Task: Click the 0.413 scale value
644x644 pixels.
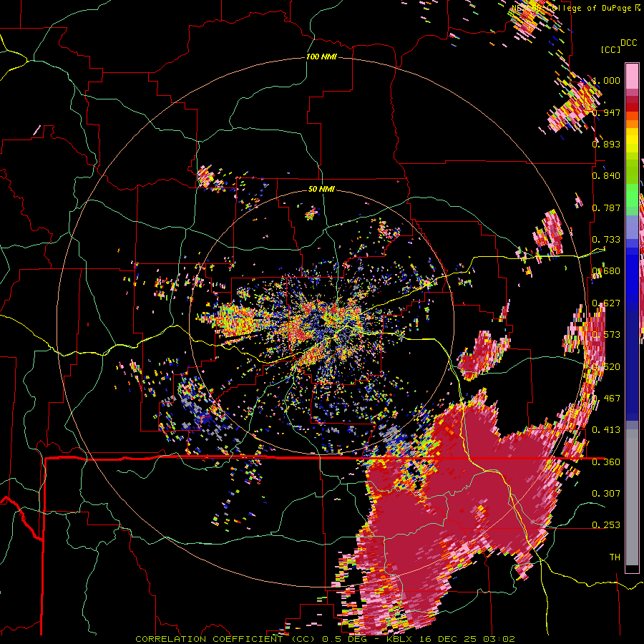Action: pyautogui.click(x=606, y=429)
